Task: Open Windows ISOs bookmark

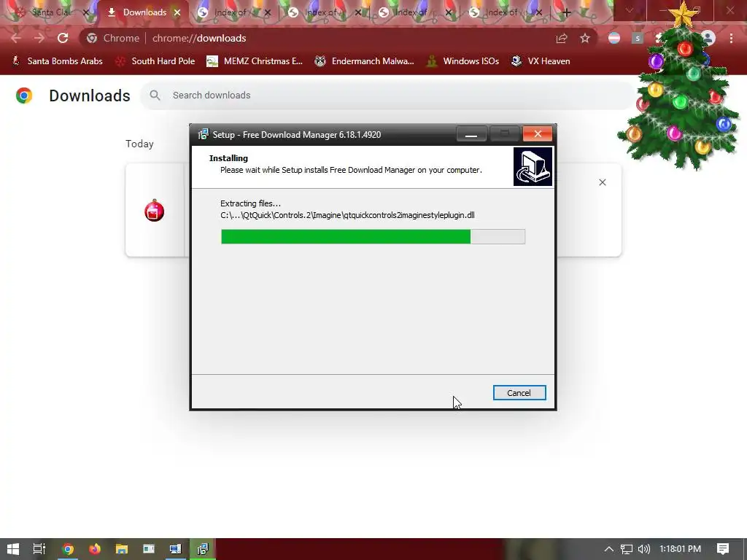Action: (x=462, y=61)
